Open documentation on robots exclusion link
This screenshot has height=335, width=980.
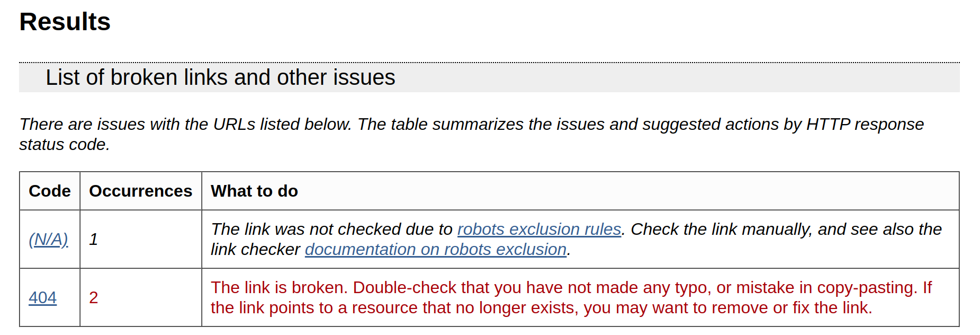click(x=435, y=250)
